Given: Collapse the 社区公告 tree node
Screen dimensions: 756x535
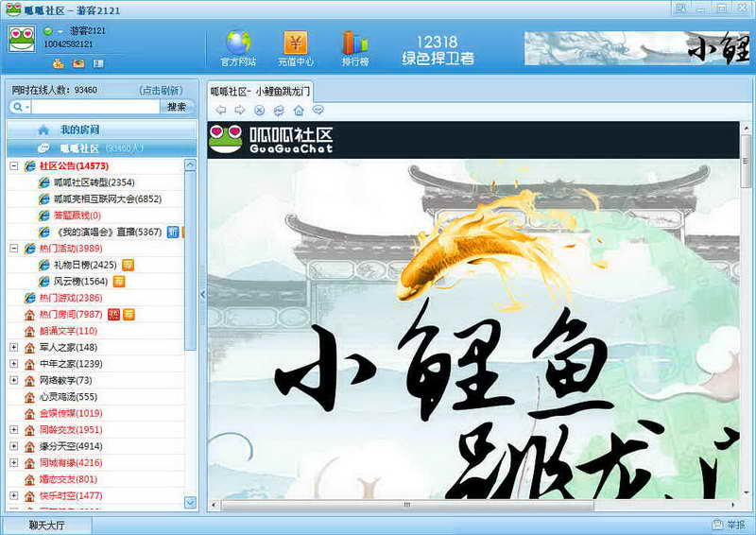Looking at the screenshot, I should click(x=14, y=166).
